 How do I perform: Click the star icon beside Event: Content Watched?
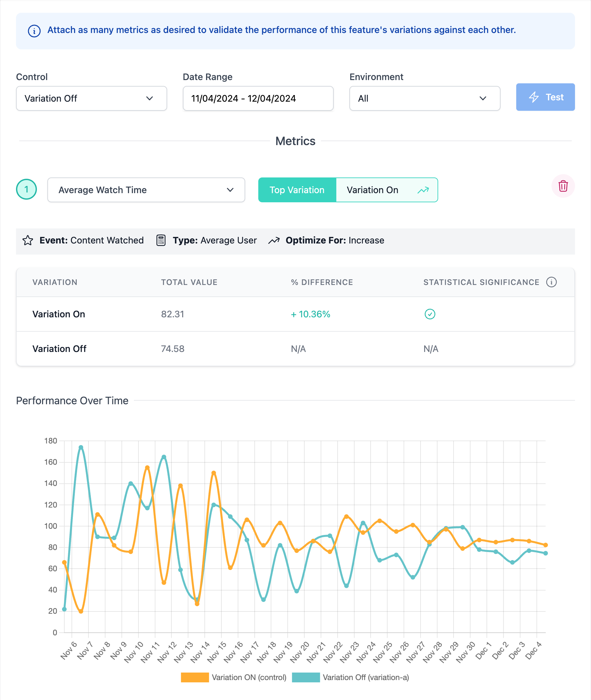[28, 241]
